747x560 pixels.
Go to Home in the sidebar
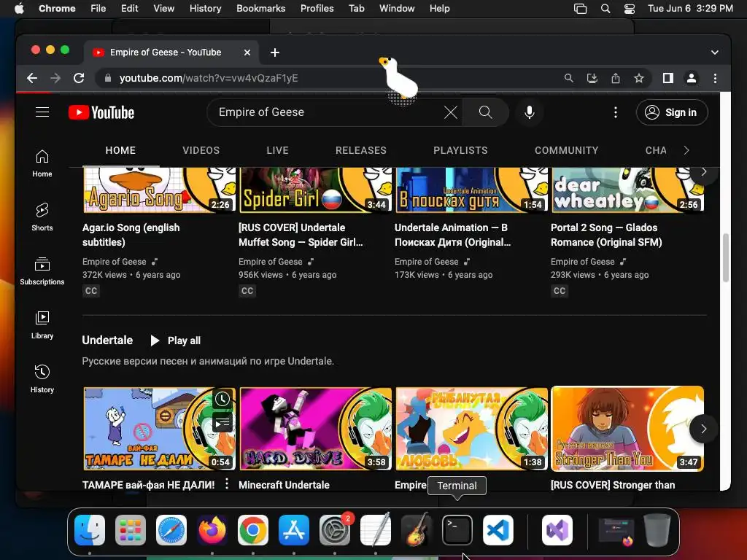[x=42, y=163]
